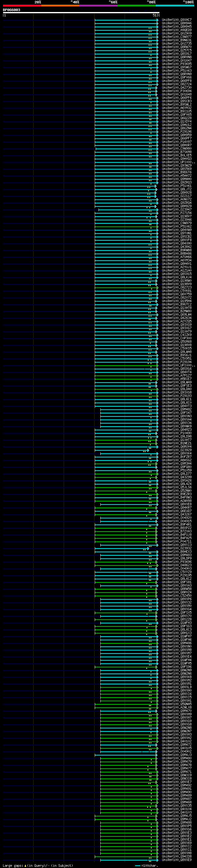Select UniRef100_B0LXE5 sequence name
The width and height of the screenshot is (197, 868).
[x=177, y=155]
